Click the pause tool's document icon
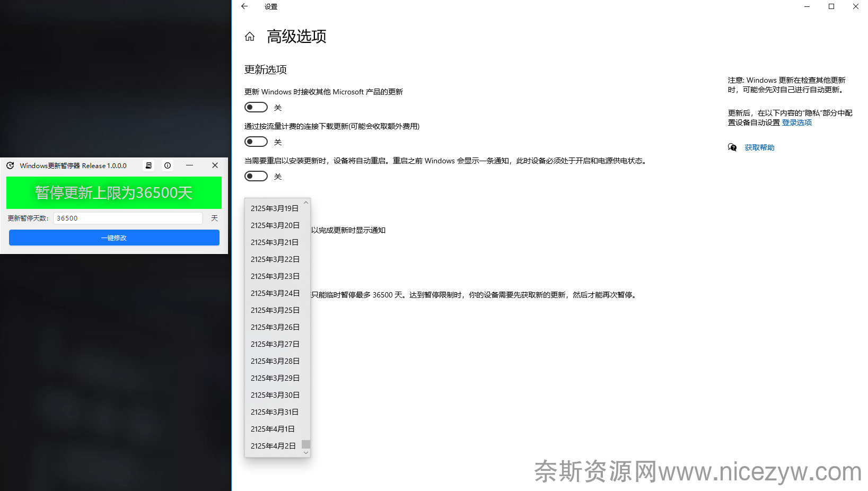 149,165
